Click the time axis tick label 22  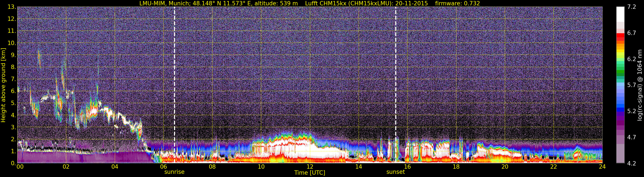[x=554, y=167]
